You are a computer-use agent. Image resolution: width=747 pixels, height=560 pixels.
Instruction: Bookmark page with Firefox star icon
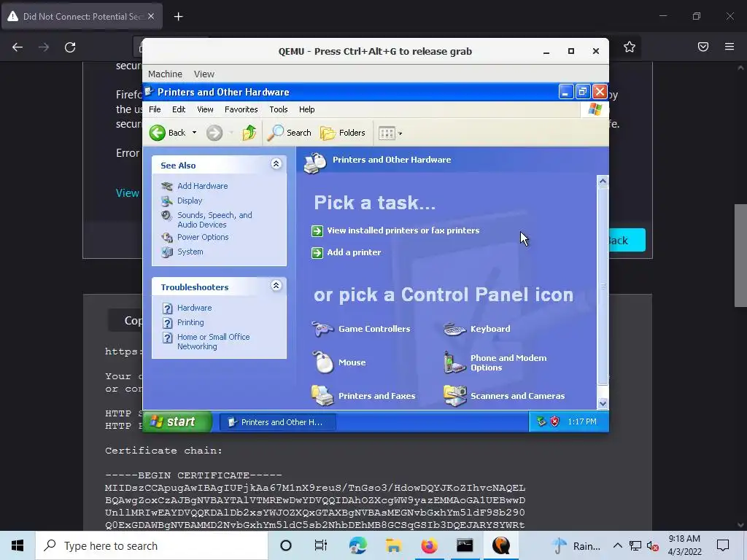click(630, 47)
